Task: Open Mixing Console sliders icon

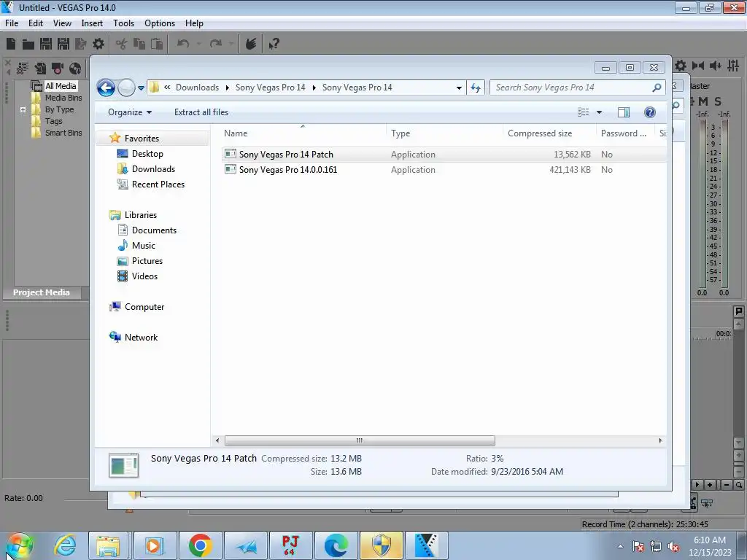Action: click(x=733, y=66)
